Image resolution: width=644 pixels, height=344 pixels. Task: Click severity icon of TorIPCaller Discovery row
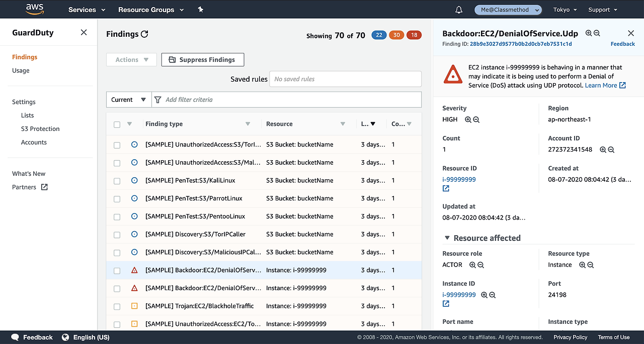(134, 234)
